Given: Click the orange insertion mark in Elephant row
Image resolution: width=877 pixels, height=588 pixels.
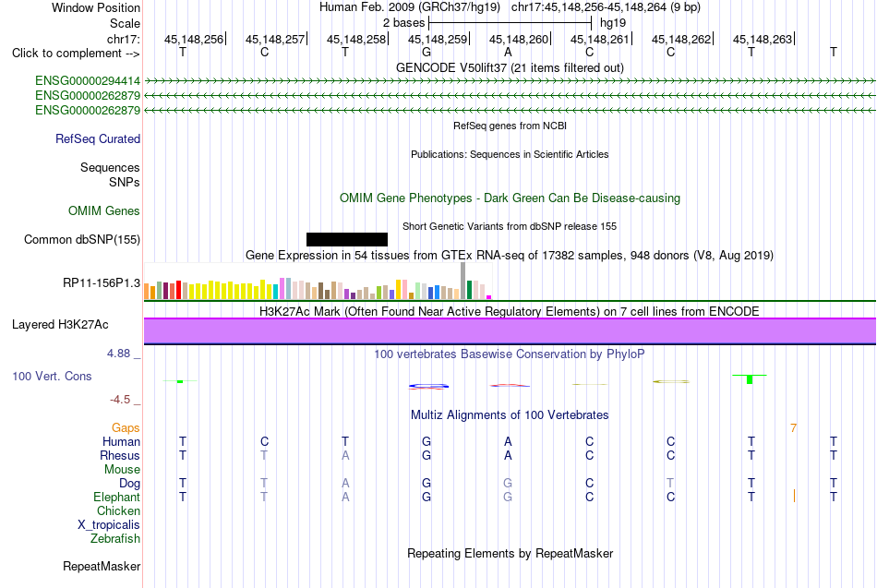Looking at the screenshot, I should point(794,496).
